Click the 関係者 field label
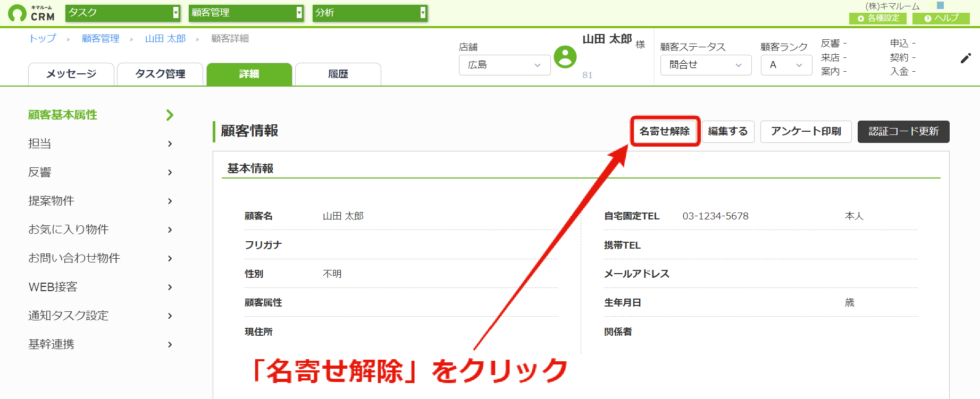Screen dimensions: 980x399 (618, 332)
